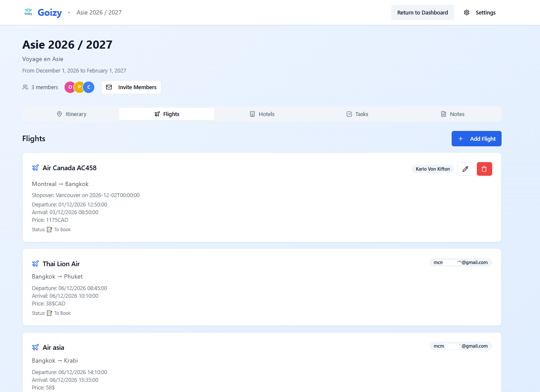540x392 pixels.
Task: Click the Goizy brand name link
Action: click(50, 12)
